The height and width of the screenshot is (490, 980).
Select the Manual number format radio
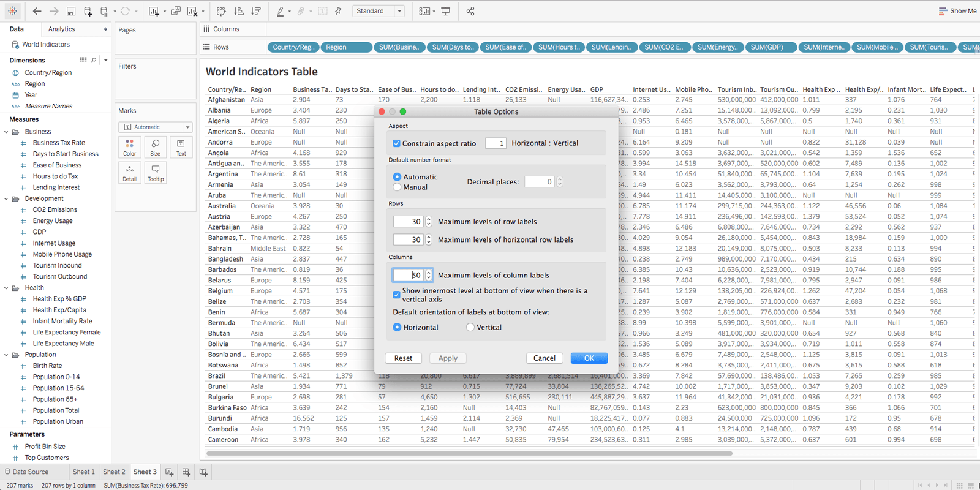[397, 187]
